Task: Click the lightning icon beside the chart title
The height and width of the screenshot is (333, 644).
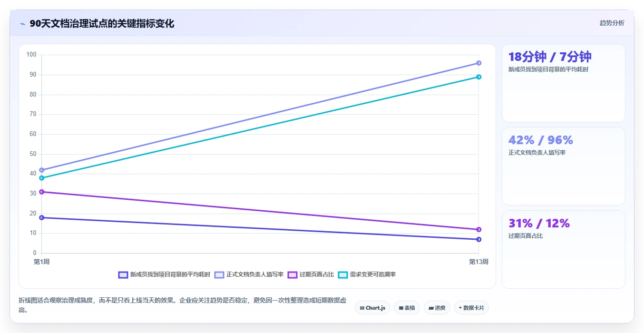Action: 22,24
